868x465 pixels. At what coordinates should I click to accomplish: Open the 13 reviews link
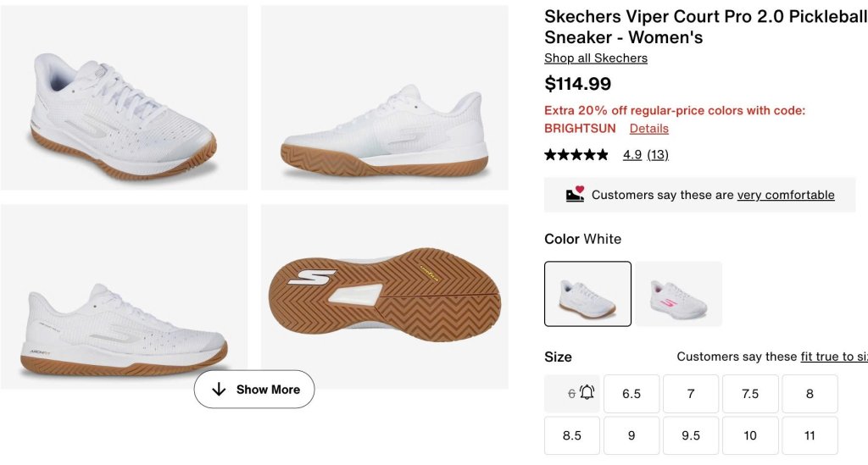tap(658, 155)
